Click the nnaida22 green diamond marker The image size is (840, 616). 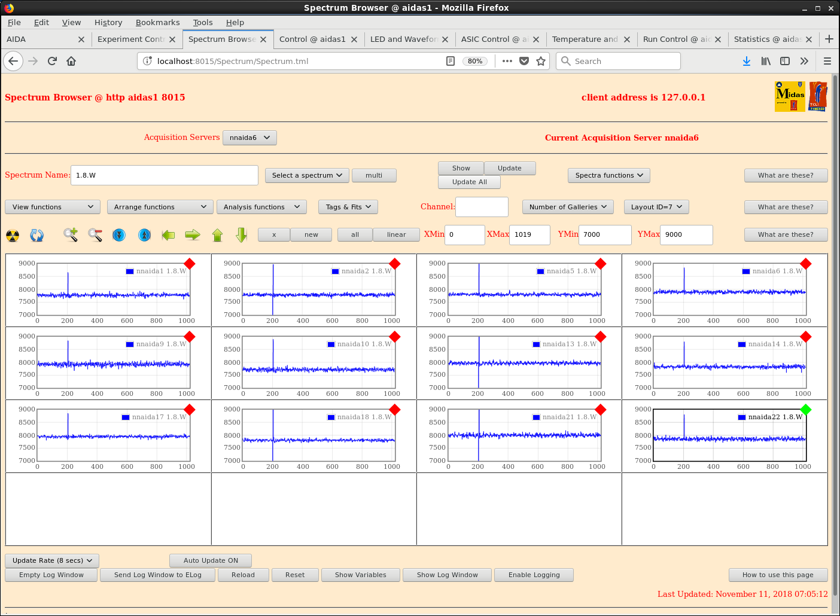click(x=806, y=410)
